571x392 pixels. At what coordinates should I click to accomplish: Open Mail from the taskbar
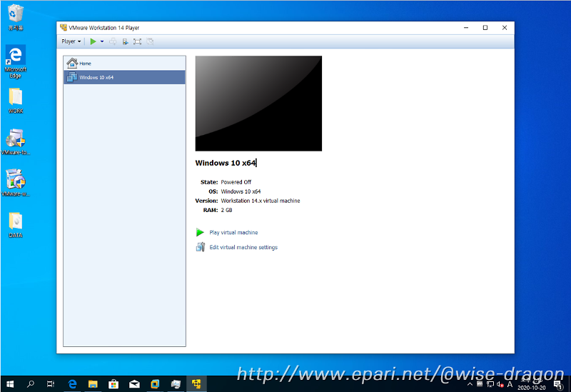[x=134, y=384]
